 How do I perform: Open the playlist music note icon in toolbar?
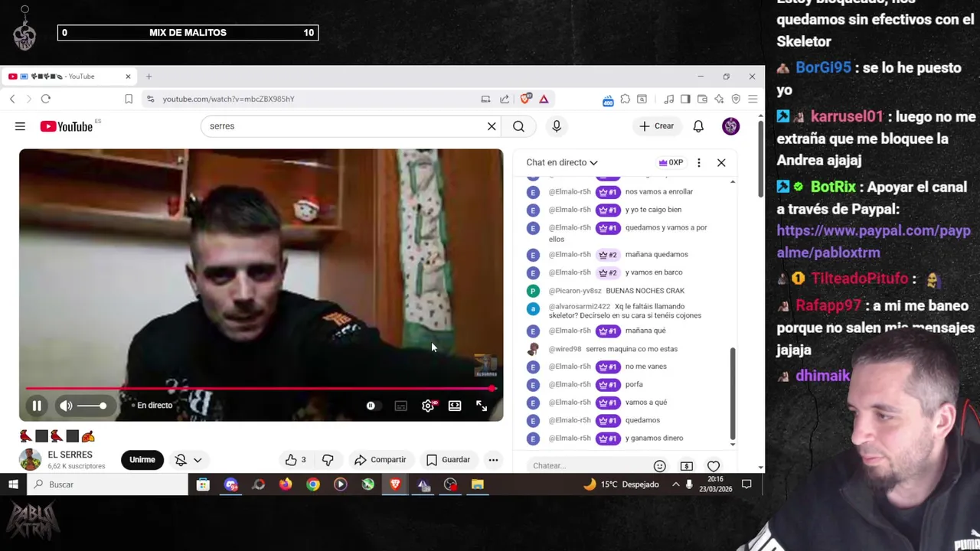669,99
